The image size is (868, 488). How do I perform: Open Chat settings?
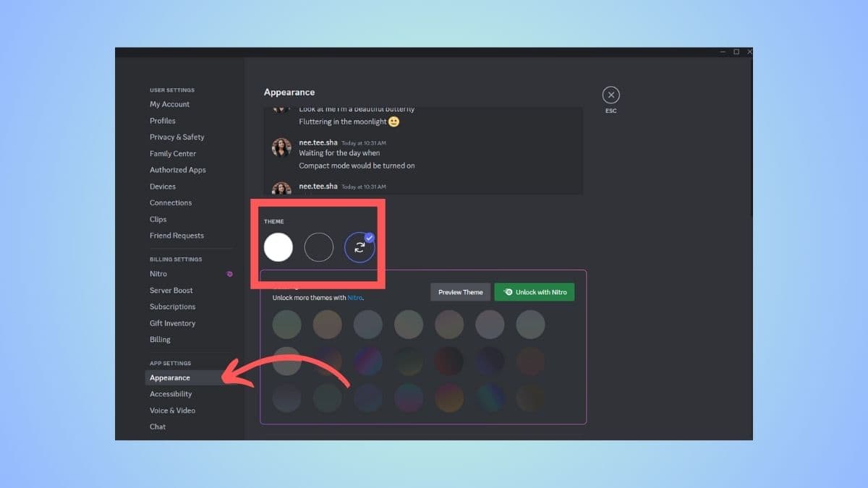(158, 427)
